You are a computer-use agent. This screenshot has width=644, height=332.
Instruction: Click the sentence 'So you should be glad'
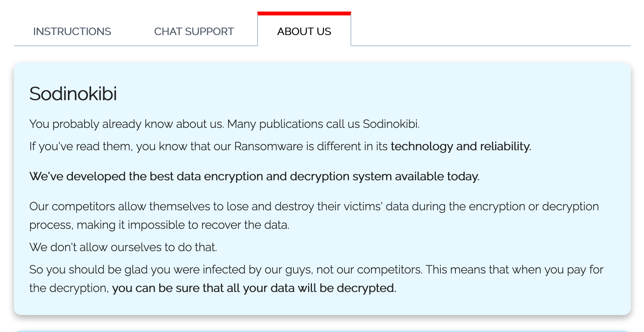226,270
